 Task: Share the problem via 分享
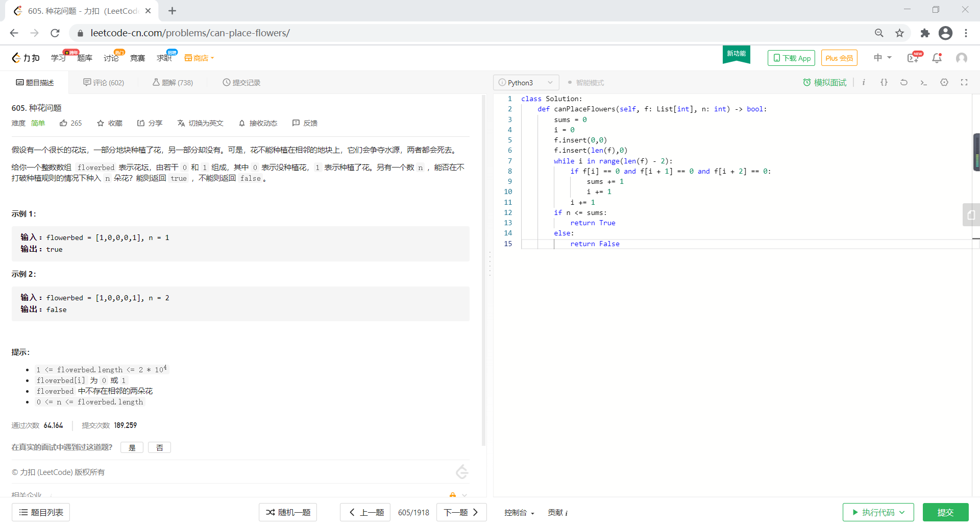(x=150, y=123)
